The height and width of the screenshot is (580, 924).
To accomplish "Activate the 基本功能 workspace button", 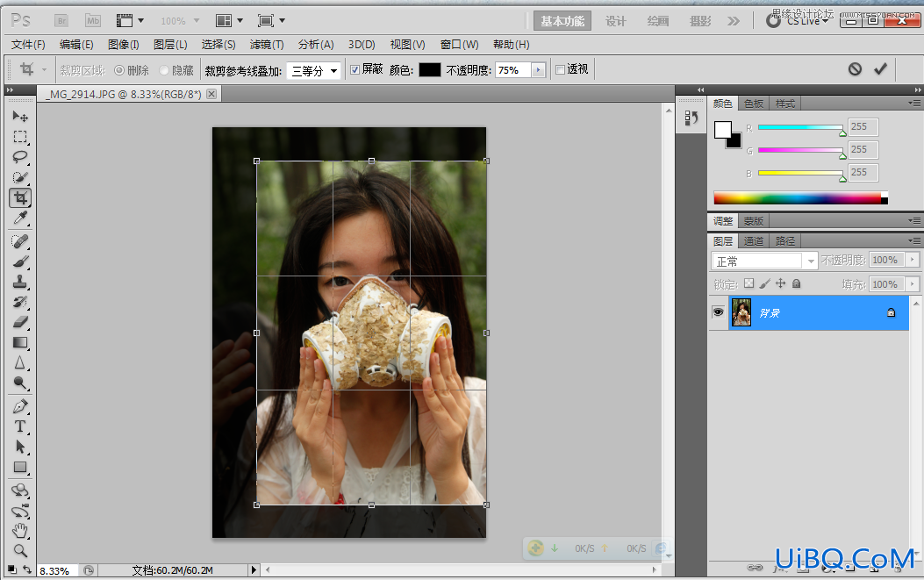I will (562, 21).
